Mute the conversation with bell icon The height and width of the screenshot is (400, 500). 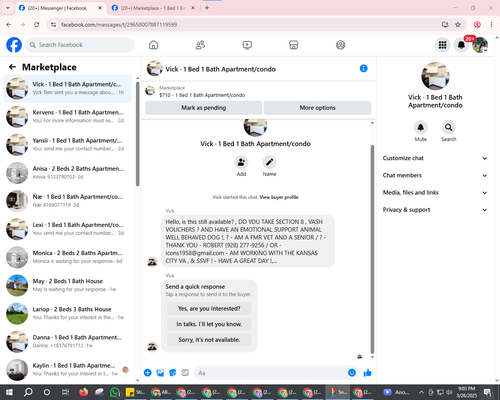pos(421,127)
